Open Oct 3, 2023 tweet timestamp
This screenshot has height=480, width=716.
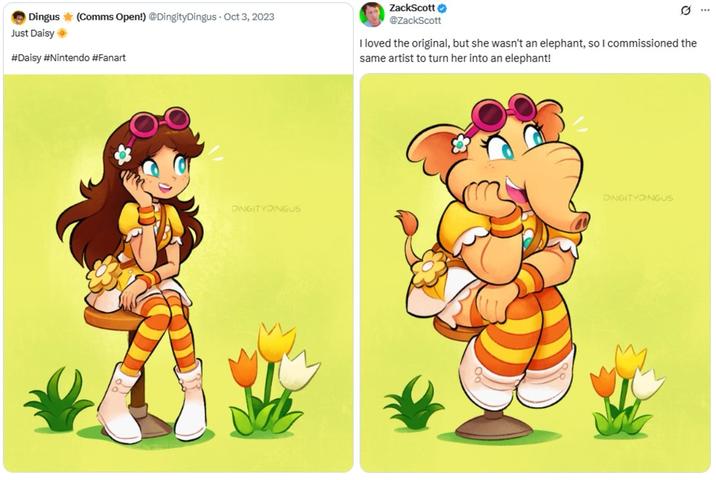point(249,17)
